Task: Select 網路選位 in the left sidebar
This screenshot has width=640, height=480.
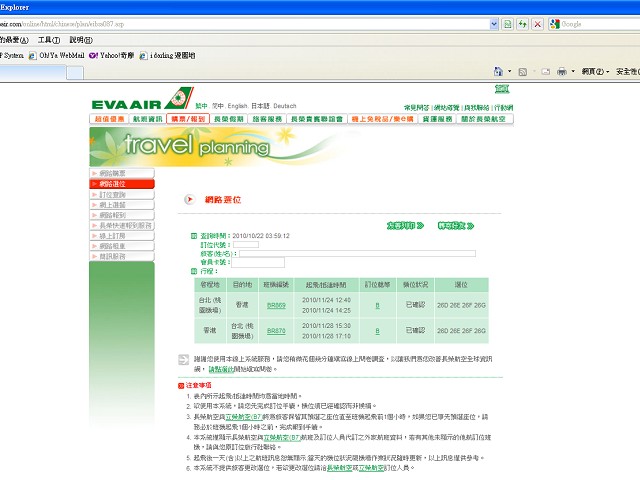Action: [x=122, y=184]
